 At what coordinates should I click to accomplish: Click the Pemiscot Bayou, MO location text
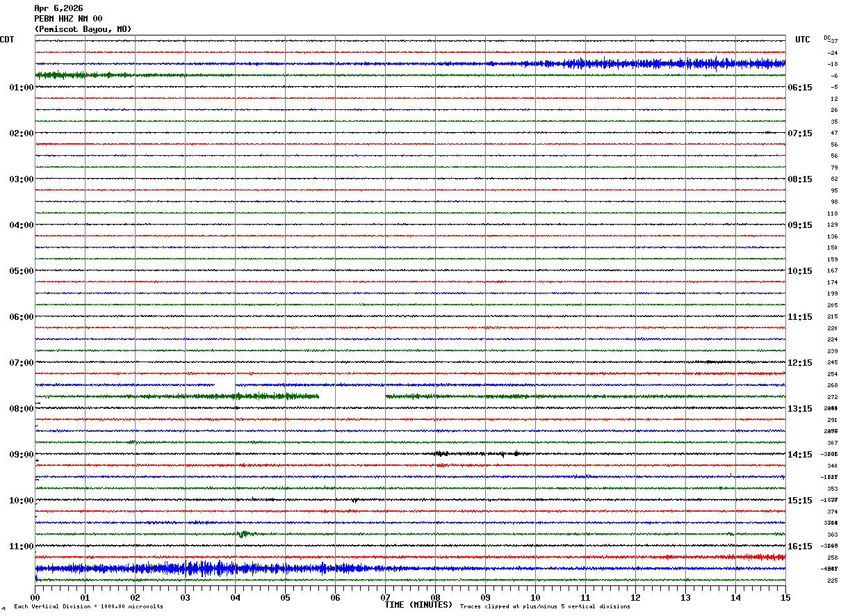pyautogui.click(x=83, y=29)
